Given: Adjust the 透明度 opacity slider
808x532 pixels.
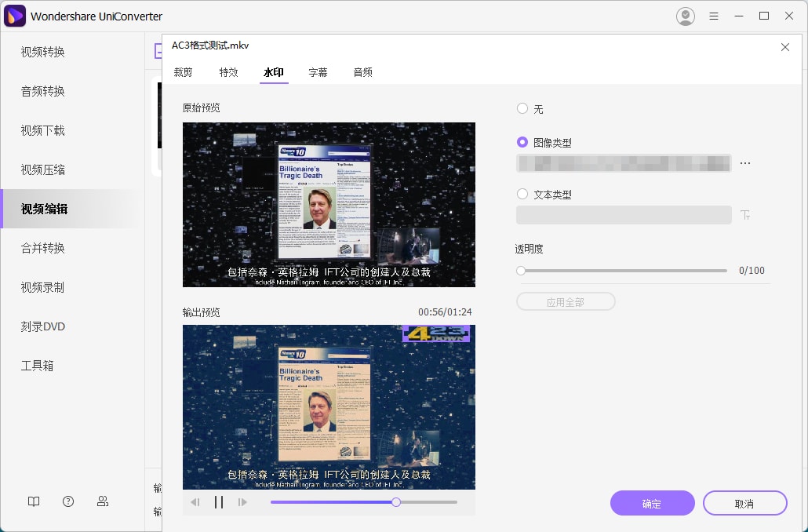Looking at the screenshot, I should tap(519, 270).
